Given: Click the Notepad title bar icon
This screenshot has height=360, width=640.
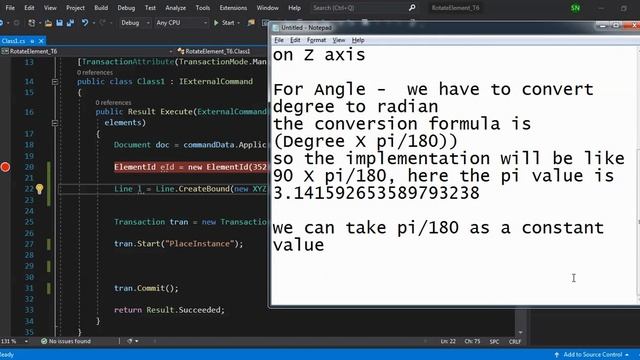Looking at the screenshot, I should [276, 28].
